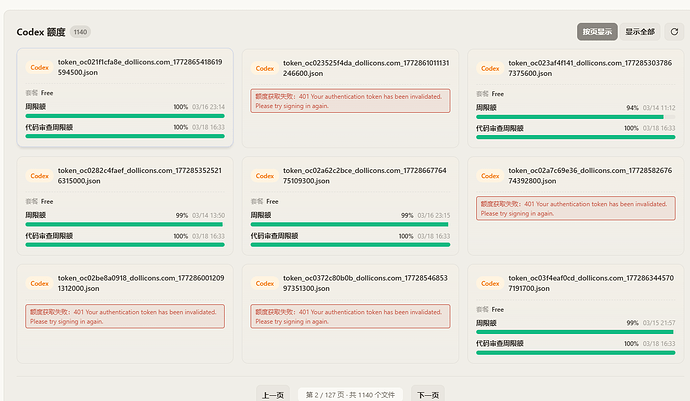Image resolution: width=690 pixels, height=401 pixels.
Task: Click 周限额 progress bar in token_oc02a62c2bce card
Action: [350, 224]
